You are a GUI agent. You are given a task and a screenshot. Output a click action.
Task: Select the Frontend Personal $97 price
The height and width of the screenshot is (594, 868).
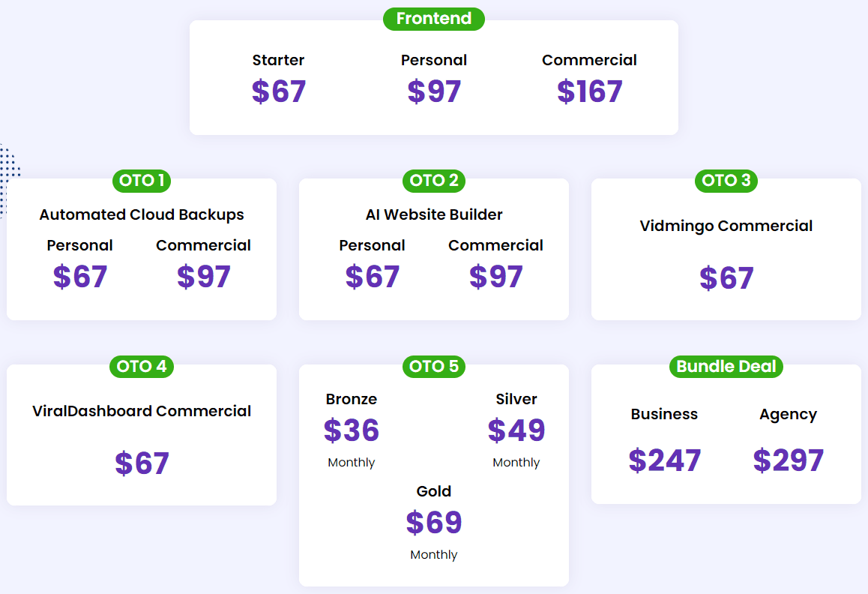point(434,91)
